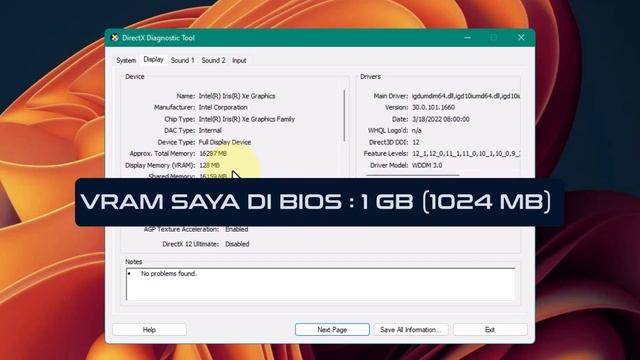Select the Main Driver file list value
Image resolution: width=640 pixels, height=360 pixels.
465,96
